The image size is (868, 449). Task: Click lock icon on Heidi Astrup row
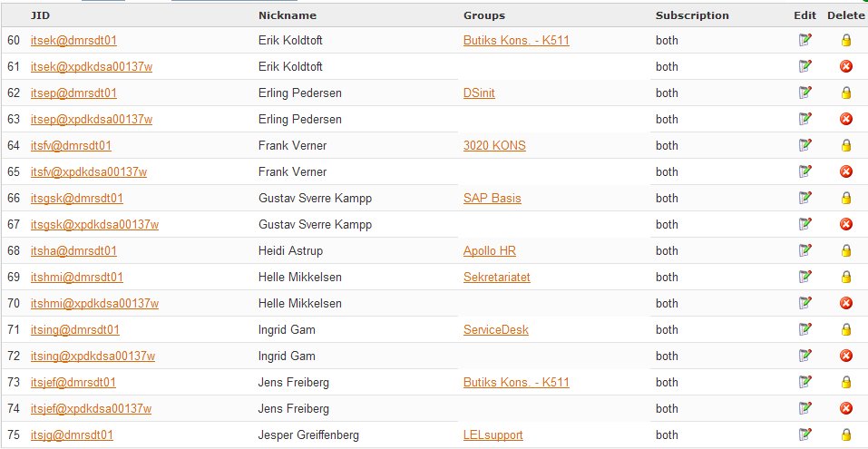(x=846, y=250)
